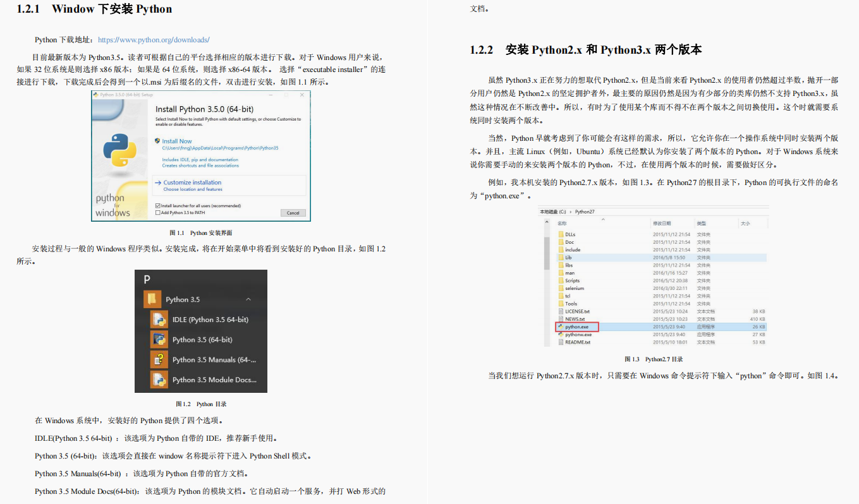
Task: Click the python.exe file icon
Action: tap(561, 327)
